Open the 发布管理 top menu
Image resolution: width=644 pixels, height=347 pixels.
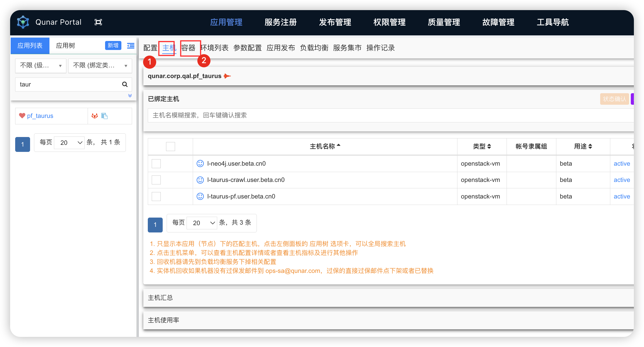[335, 22]
